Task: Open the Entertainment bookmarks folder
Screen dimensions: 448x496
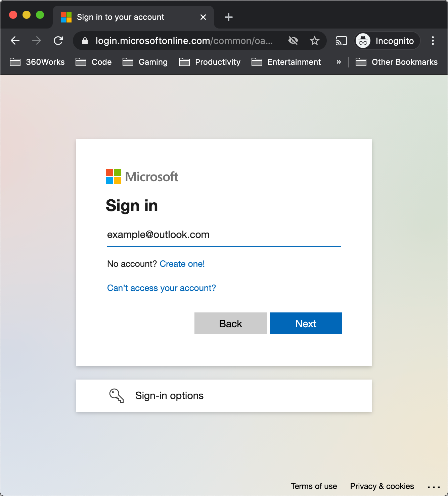Action: tap(286, 62)
